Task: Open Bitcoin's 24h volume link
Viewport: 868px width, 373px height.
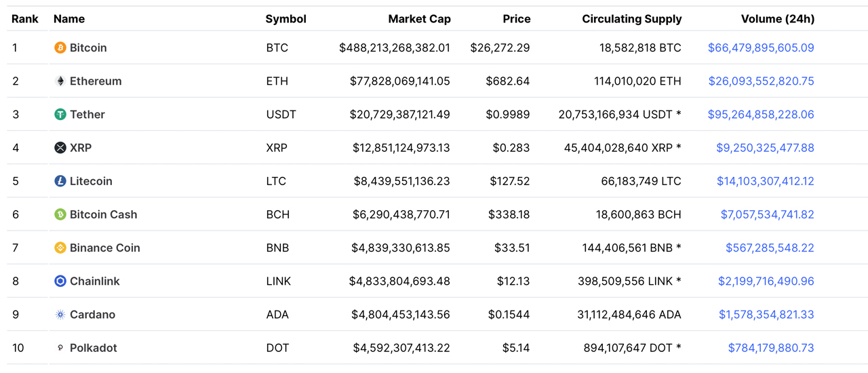Action: [x=761, y=48]
